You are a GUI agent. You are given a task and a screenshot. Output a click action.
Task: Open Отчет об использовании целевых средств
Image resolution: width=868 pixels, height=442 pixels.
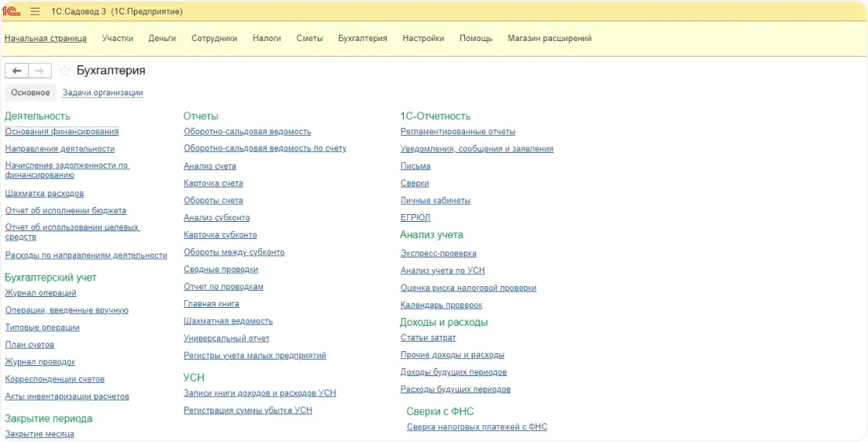tap(73, 233)
